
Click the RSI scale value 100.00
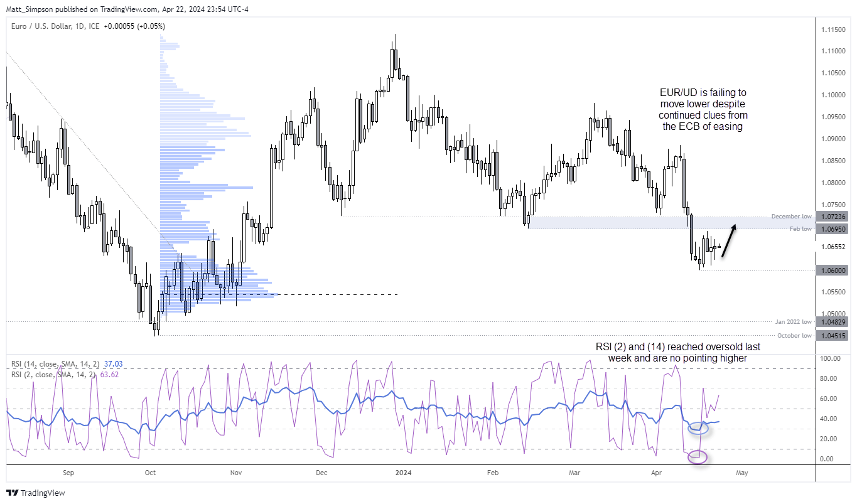click(x=831, y=358)
